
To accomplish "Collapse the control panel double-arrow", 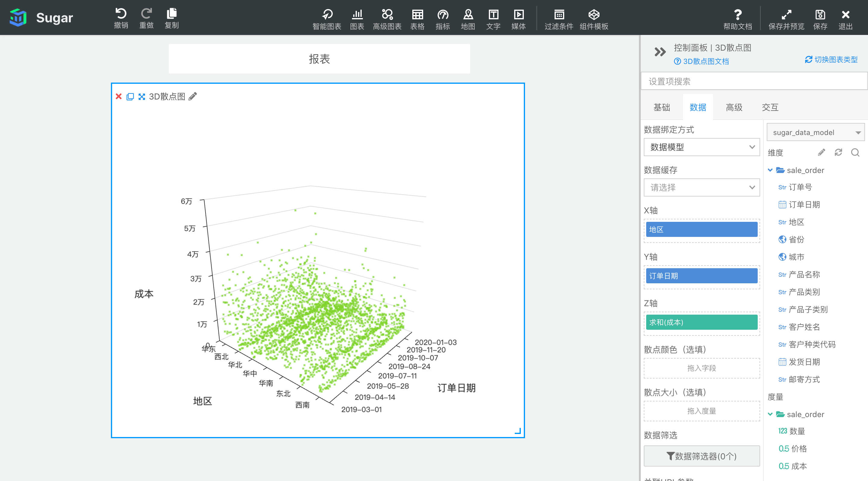I will 660,52.
